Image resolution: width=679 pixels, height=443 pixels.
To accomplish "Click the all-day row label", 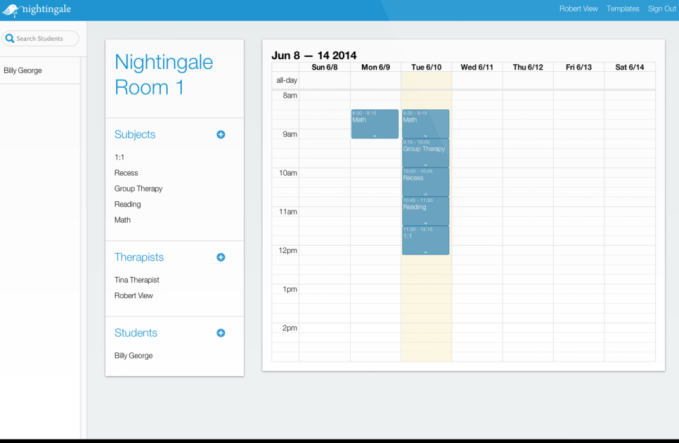I will pos(287,81).
